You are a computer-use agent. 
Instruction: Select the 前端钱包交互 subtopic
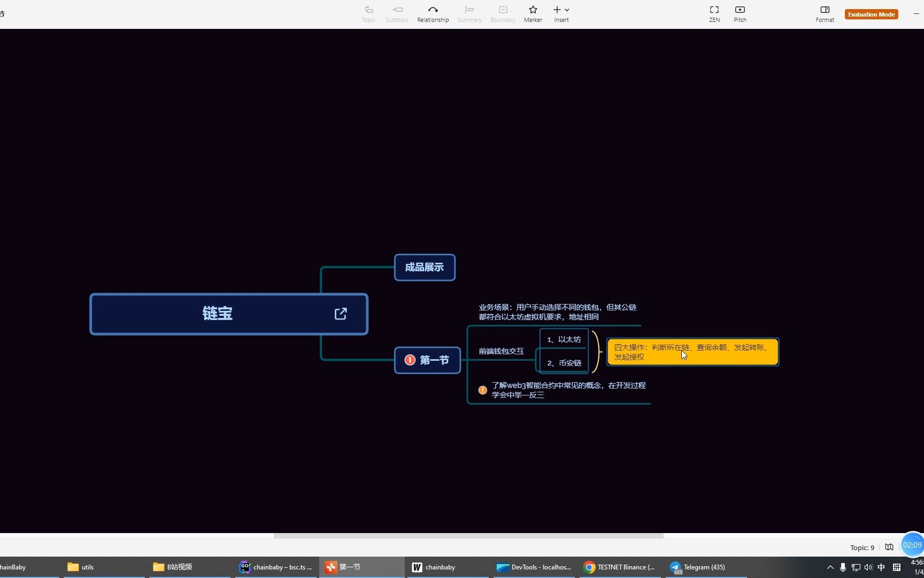pyautogui.click(x=501, y=351)
